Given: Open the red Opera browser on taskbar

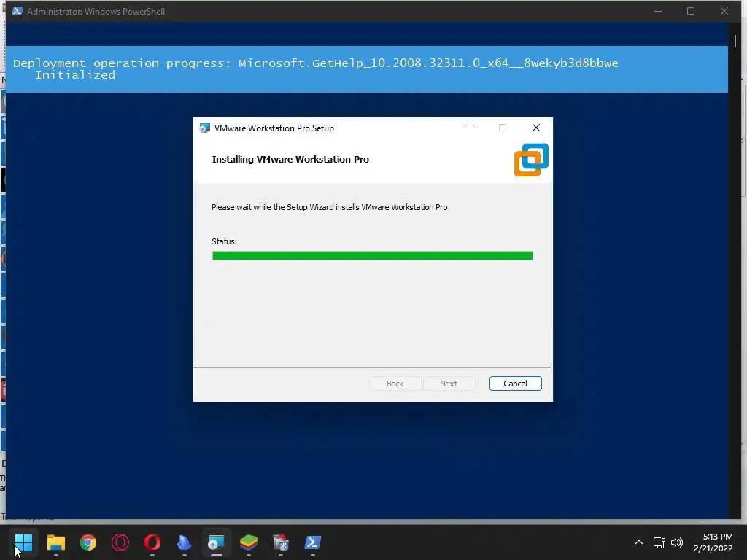Looking at the screenshot, I should [x=152, y=542].
